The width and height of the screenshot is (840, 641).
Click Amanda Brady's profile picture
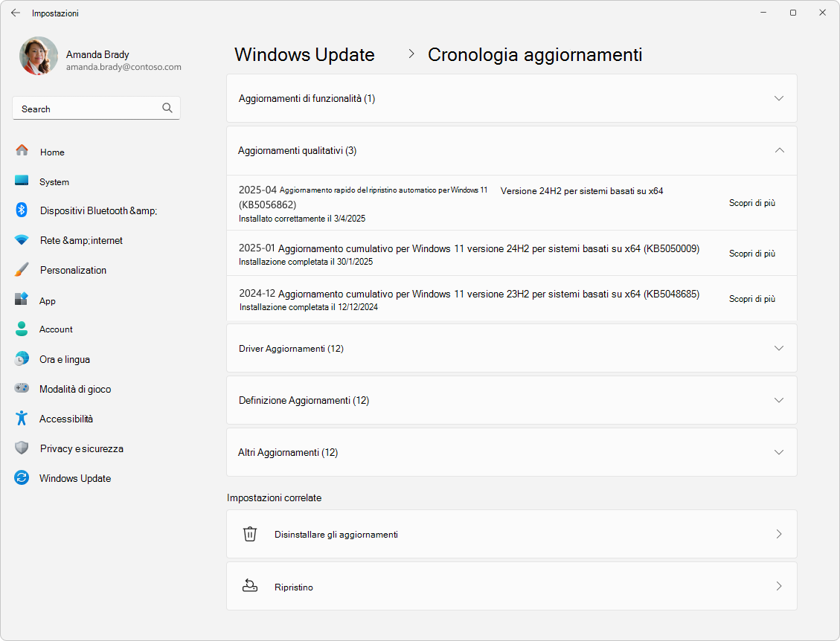39,56
